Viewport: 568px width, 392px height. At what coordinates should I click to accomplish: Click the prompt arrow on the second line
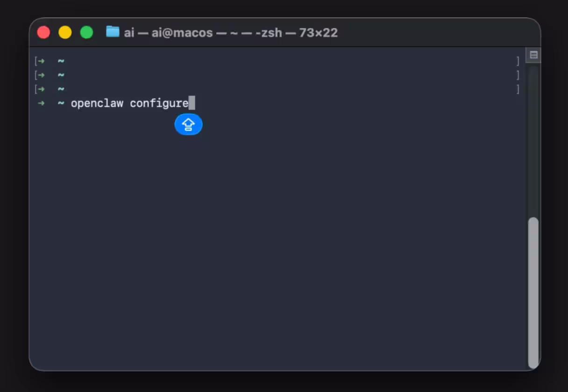pos(42,75)
